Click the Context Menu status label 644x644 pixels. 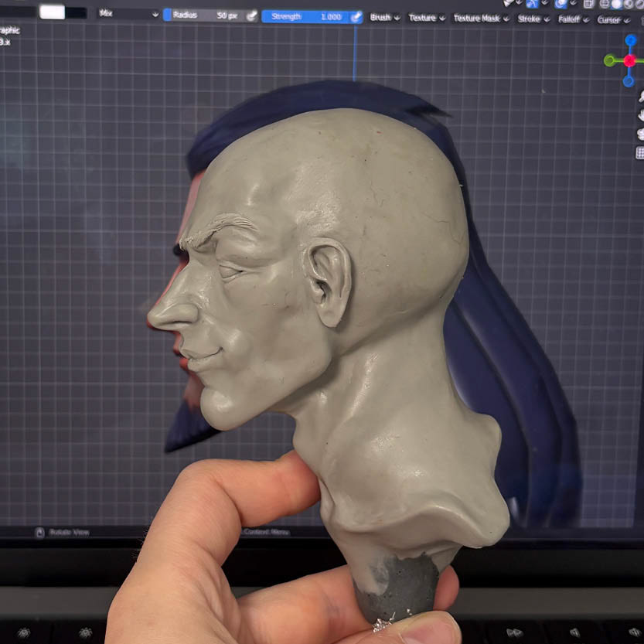(267, 532)
